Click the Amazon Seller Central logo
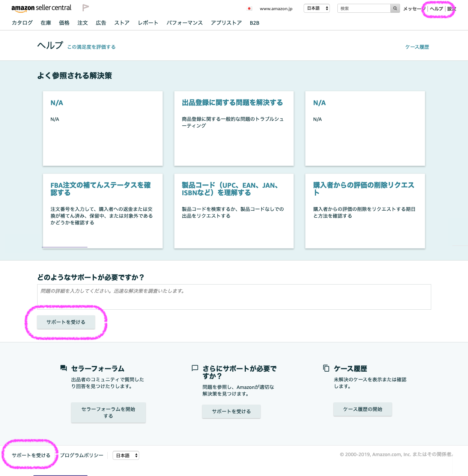 41,8
